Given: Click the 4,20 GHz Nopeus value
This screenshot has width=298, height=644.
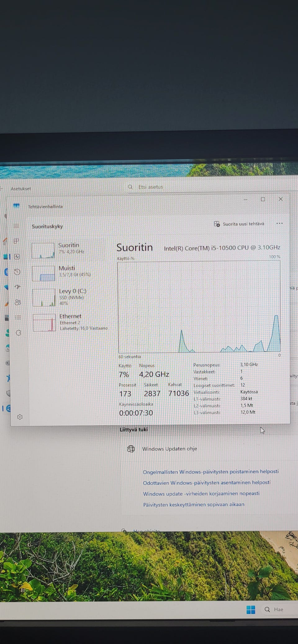Looking at the screenshot, I should 154,374.
